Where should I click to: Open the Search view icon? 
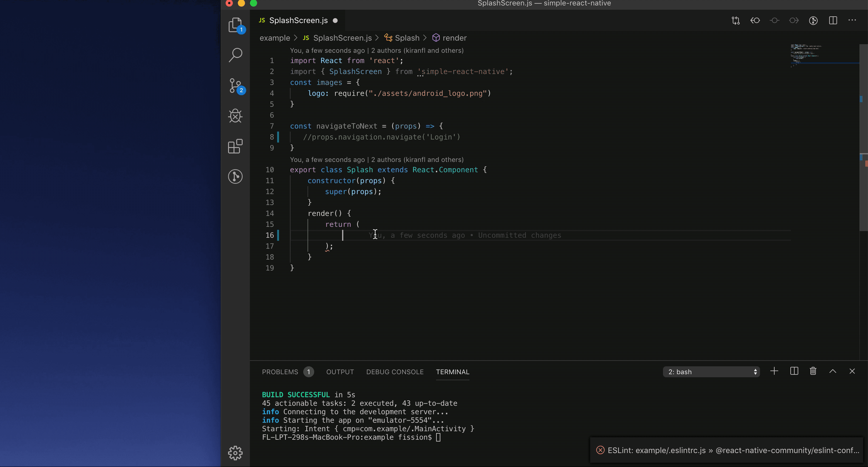tap(235, 55)
